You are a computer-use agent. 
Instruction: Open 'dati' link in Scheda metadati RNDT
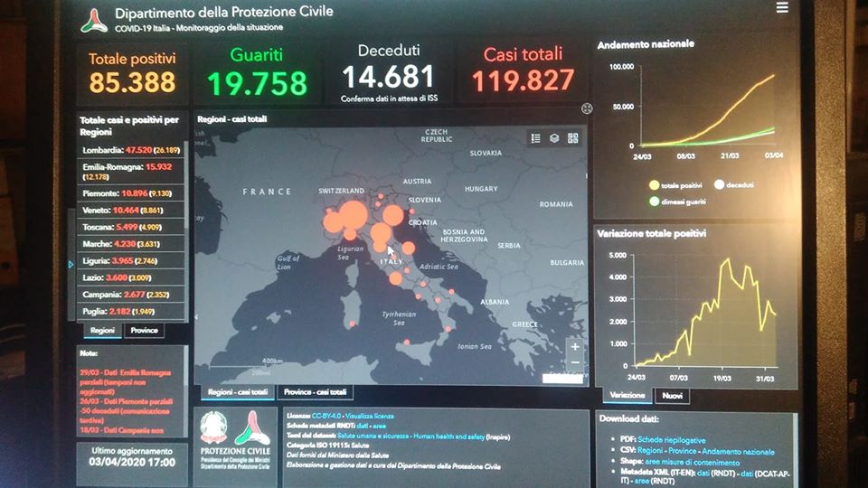click(x=363, y=426)
